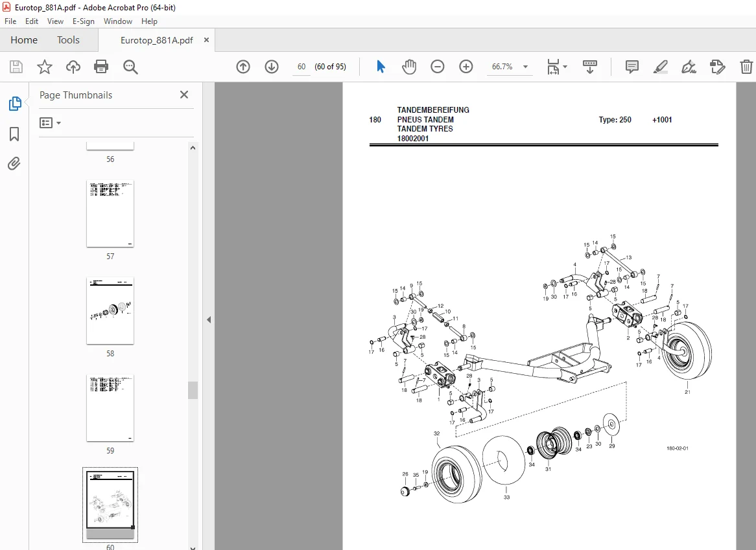Collapse the navigation pane arrow
756x550 pixels.
[209, 320]
